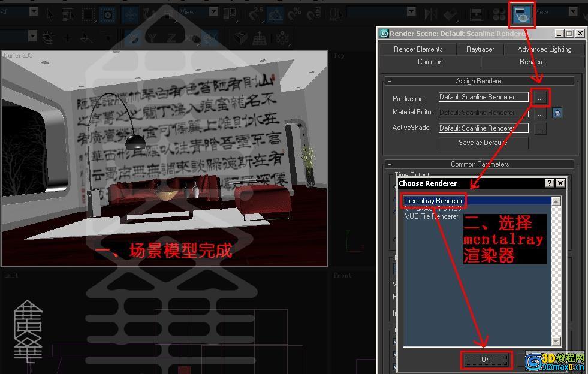Switch to Advanced Lighting tab
The width and height of the screenshot is (588, 374).
pyautogui.click(x=544, y=49)
